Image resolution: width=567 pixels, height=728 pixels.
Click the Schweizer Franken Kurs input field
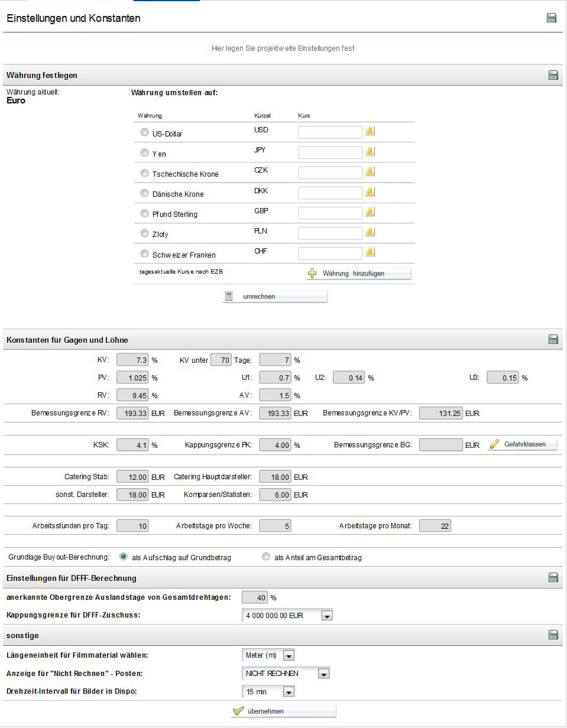(330, 253)
